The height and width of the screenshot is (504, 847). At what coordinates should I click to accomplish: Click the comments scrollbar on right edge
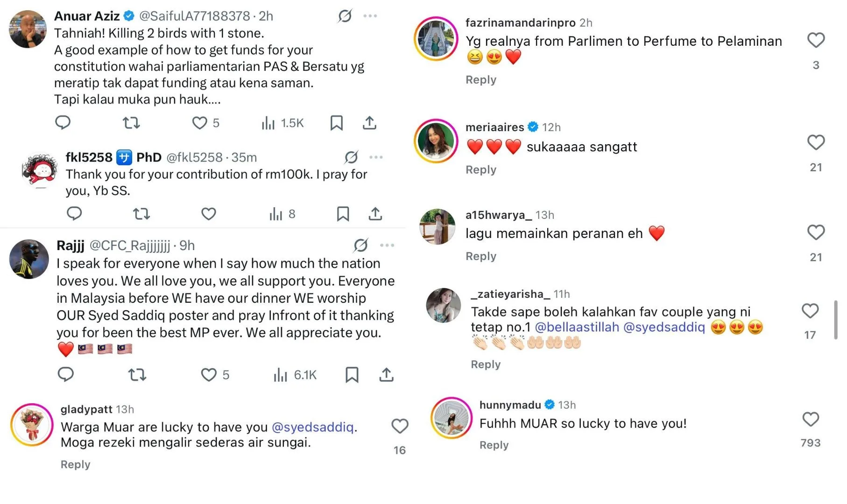tap(835, 320)
